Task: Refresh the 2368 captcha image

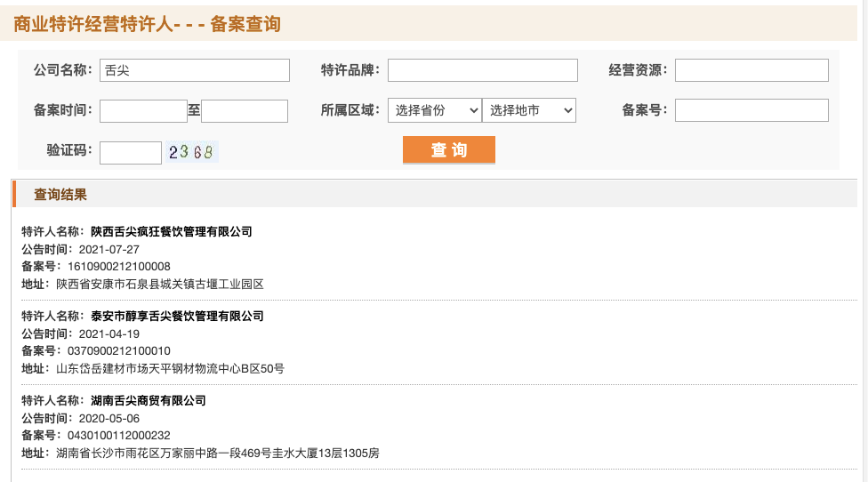Action: coord(191,152)
